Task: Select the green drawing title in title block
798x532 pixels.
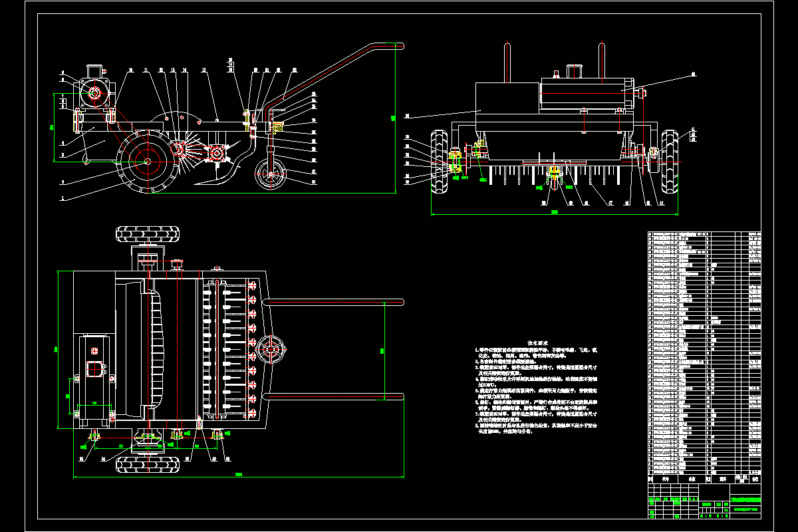Action: pyautogui.click(x=744, y=500)
